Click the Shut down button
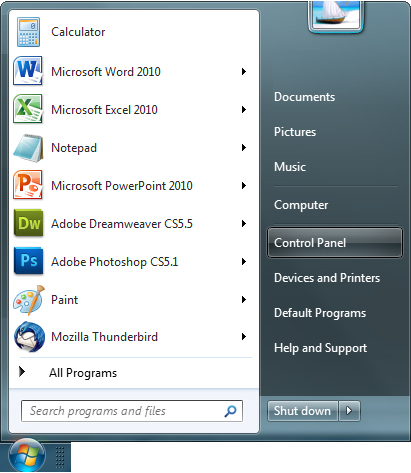This screenshot has width=411, height=473. pos(302,411)
